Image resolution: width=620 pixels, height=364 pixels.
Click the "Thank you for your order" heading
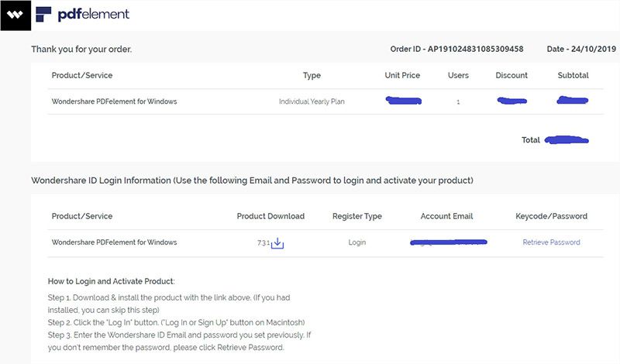click(81, 50)
